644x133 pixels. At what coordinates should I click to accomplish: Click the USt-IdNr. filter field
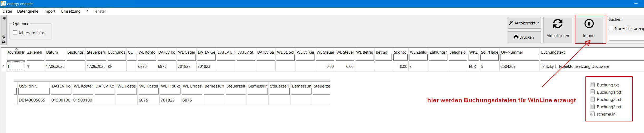click(x=34, y=91)
